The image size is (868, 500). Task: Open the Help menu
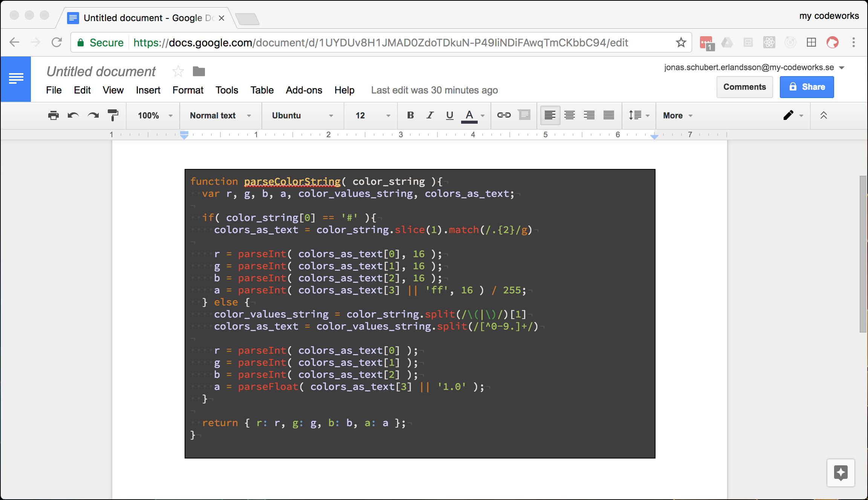click(x=344, y=90)
